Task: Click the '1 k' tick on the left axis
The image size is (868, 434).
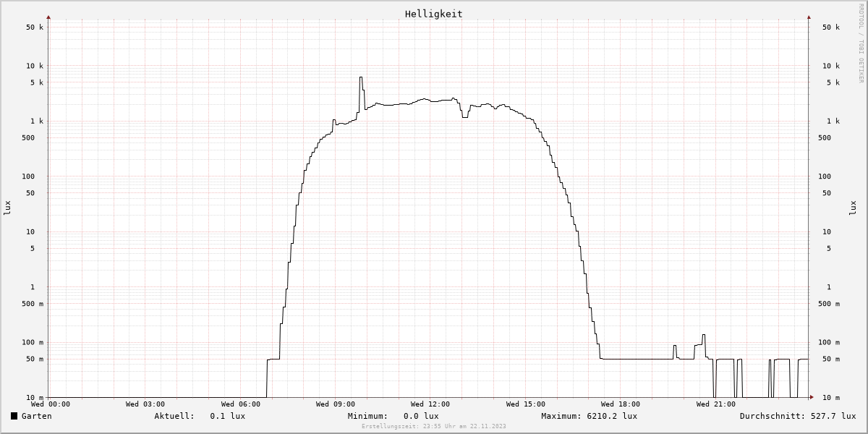Action: click(x=37, y=122)
